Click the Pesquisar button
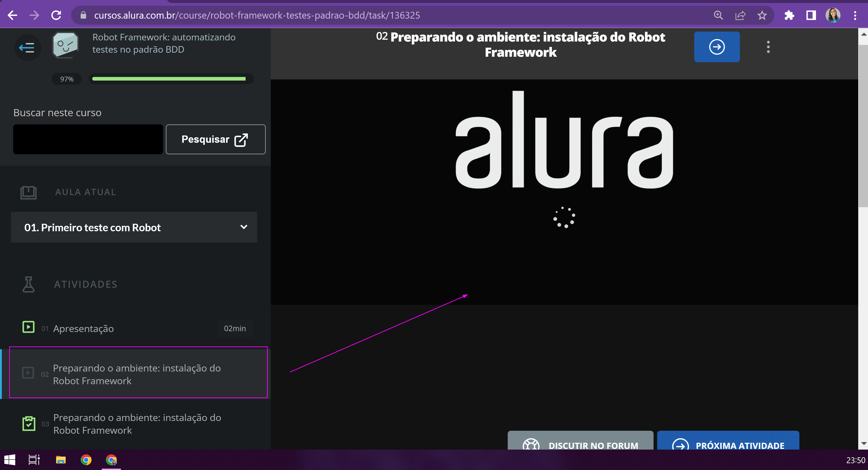The height and width of the screenshot is (470, 868). pyautogui.click(x=216, y=139)
